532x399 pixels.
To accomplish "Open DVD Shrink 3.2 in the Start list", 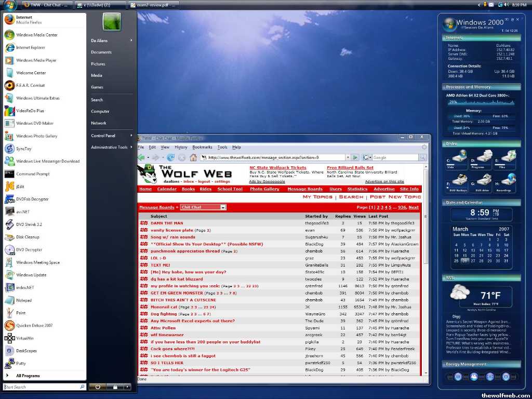I will point(29,224).
